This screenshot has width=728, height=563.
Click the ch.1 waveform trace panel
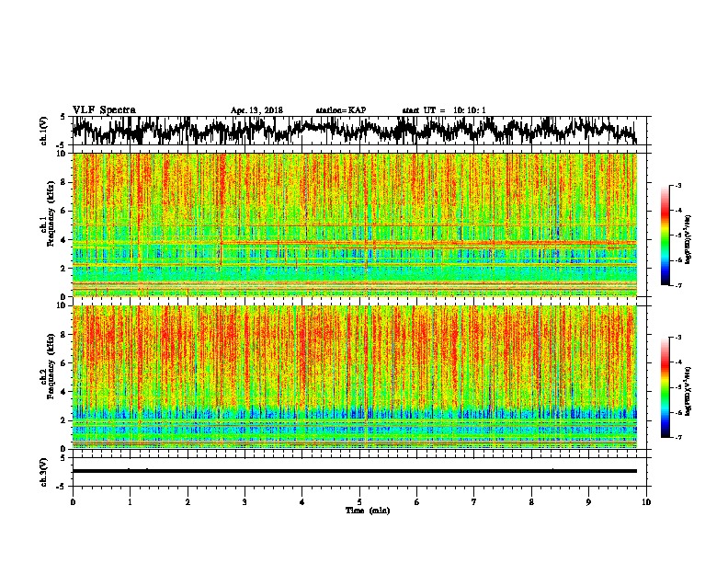click(x=358, y=131)
